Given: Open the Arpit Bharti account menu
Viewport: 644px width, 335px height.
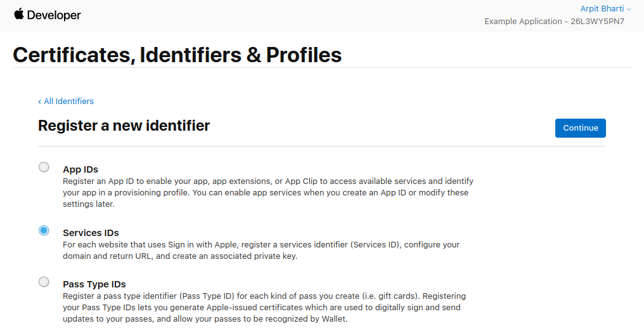Looking at the screenshot, I should point(602,9).
